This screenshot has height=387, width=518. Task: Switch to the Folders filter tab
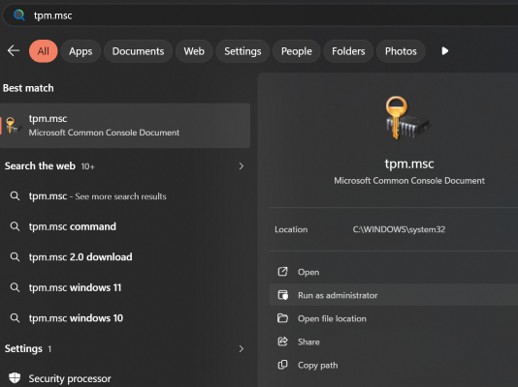tap(348, 51)
